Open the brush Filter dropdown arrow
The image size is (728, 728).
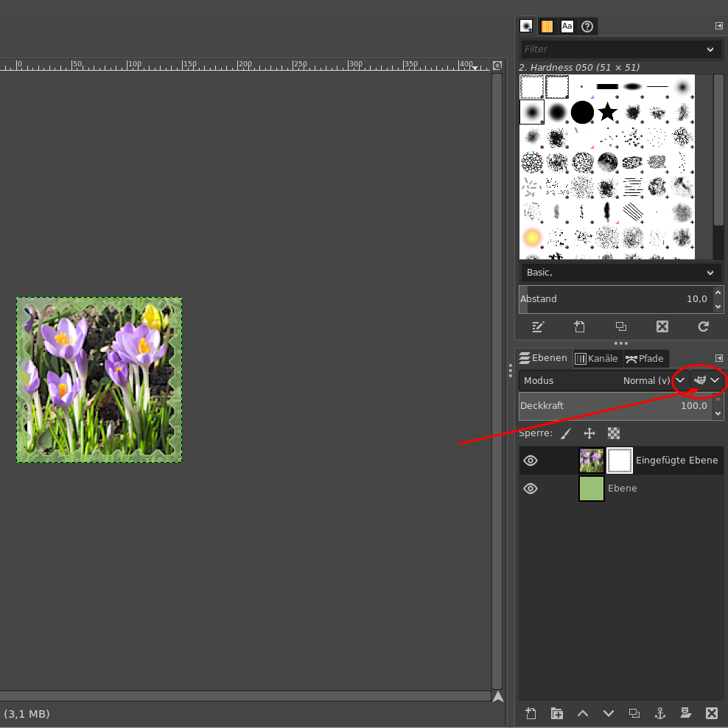[x=710, y=49]
